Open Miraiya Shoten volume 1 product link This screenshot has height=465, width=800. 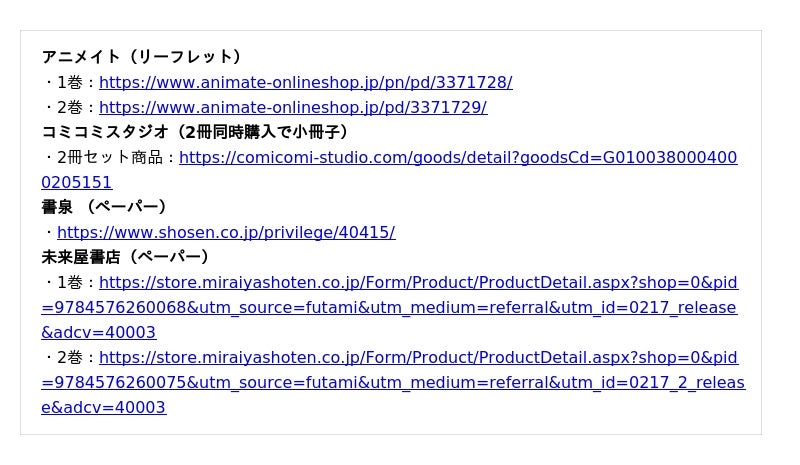(x=418, y=282)
